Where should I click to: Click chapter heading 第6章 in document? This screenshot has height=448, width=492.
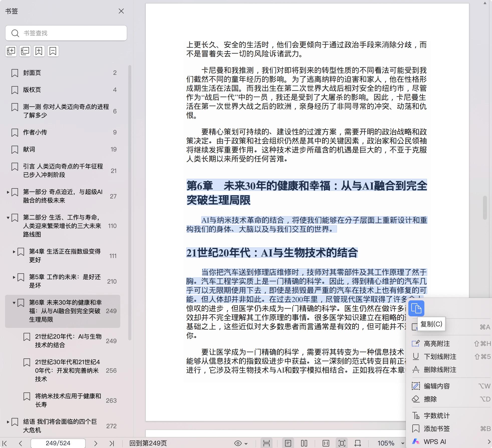(x=307, y=193)
